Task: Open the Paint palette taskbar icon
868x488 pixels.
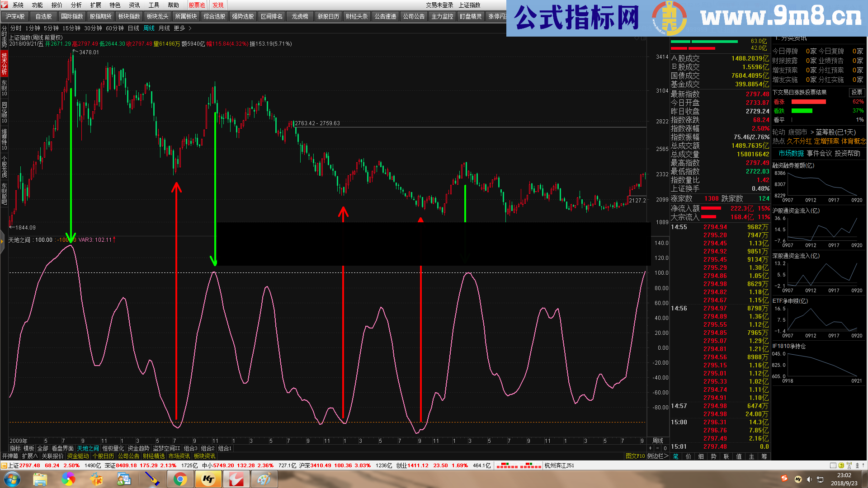Action: (264, 479)
